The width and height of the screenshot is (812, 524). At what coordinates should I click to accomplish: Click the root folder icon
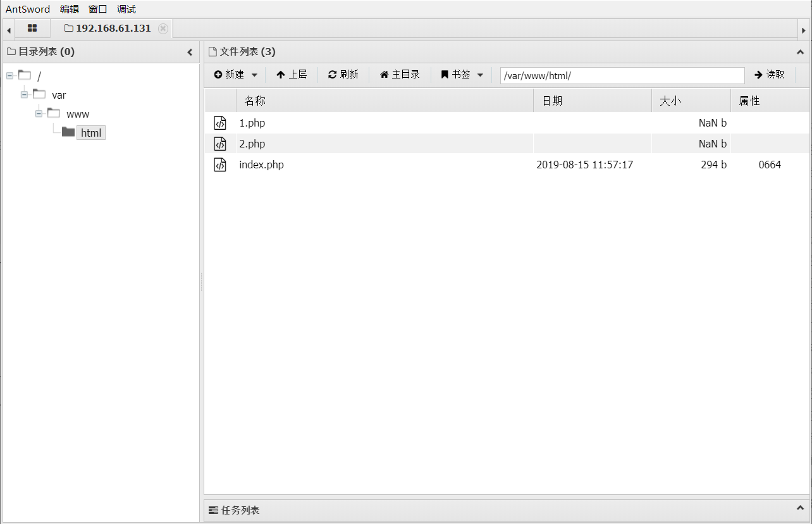pos(25,75)
